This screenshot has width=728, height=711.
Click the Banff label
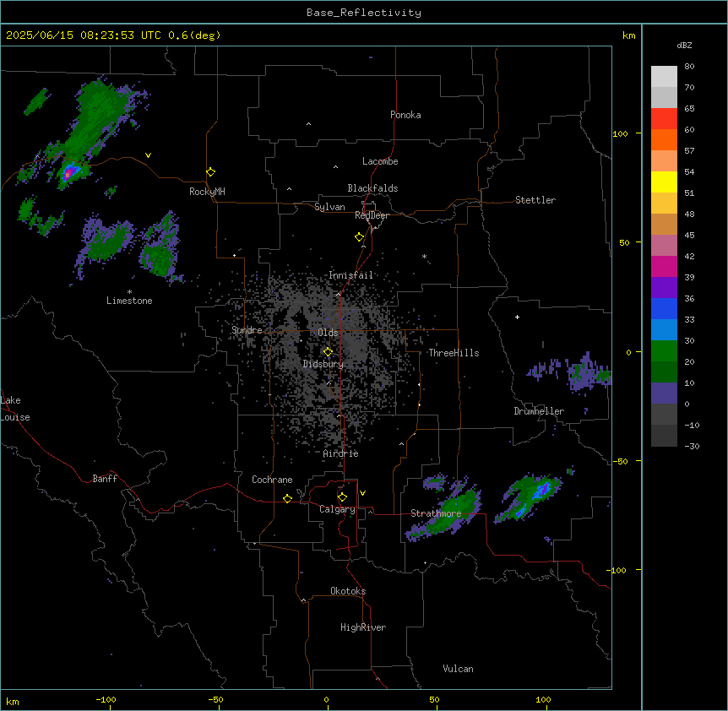coord(105,479)
